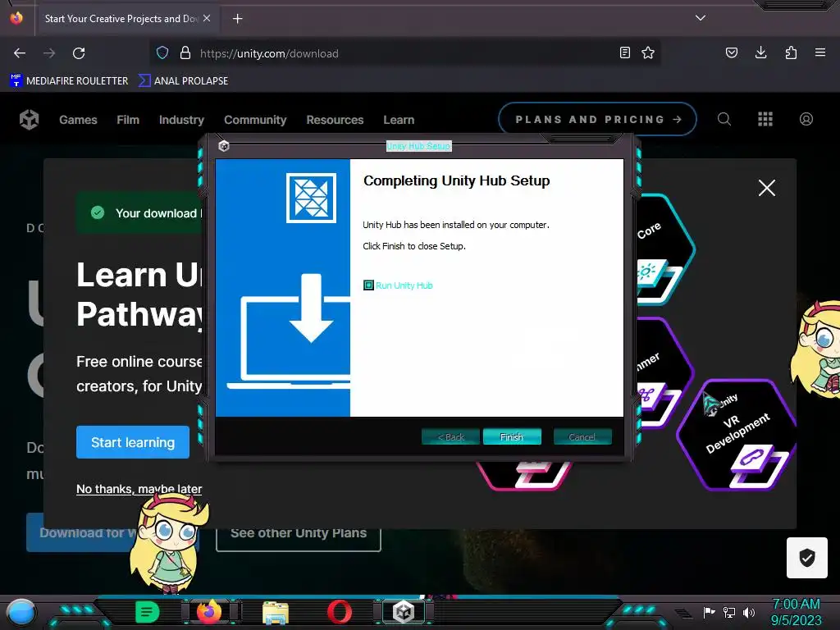This screenshot has width=840, height=630.
Task: Open the extensions puzzle icon
Action: 791,52
